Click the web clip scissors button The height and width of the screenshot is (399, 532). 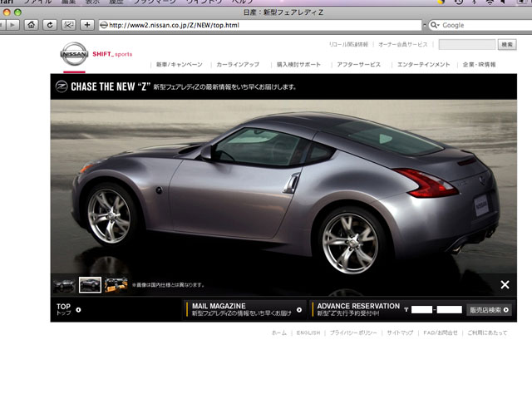pos(68,25)
